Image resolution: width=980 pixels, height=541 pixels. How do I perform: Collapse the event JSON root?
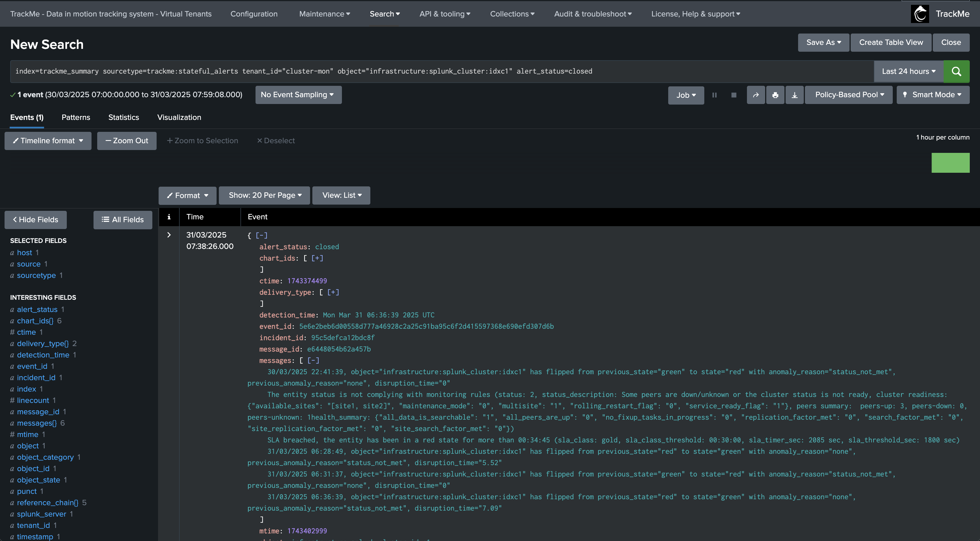(261, 235)
